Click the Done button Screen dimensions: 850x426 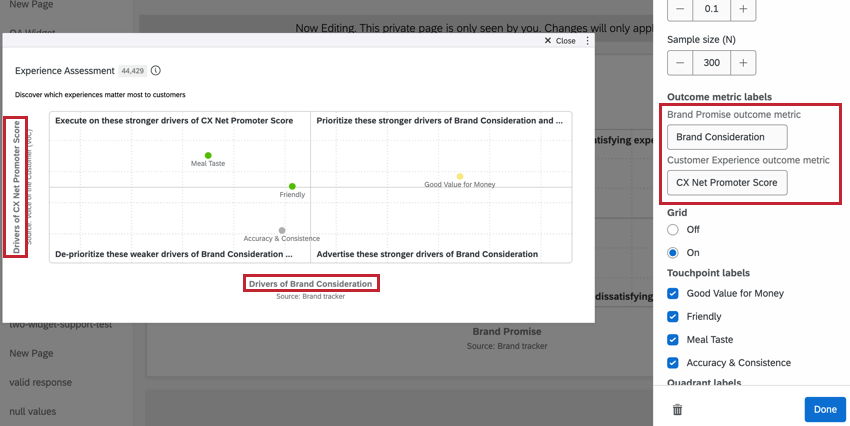(825, 409)
